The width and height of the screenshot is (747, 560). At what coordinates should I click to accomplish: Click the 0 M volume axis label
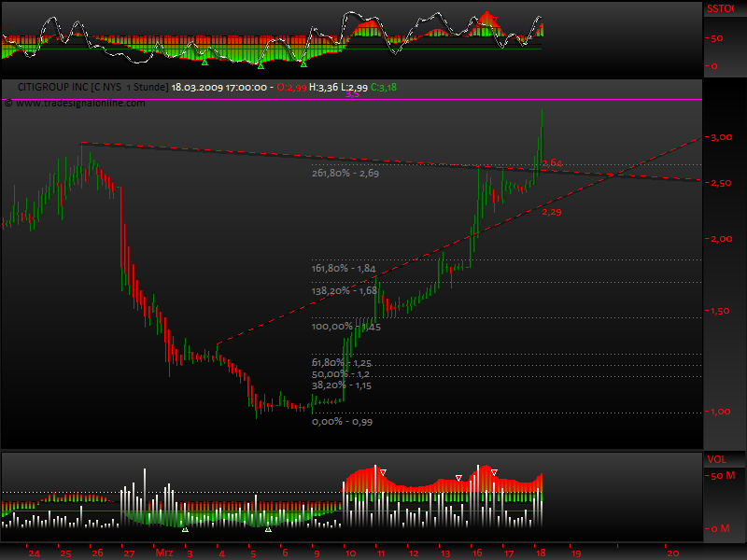[720, 528]
